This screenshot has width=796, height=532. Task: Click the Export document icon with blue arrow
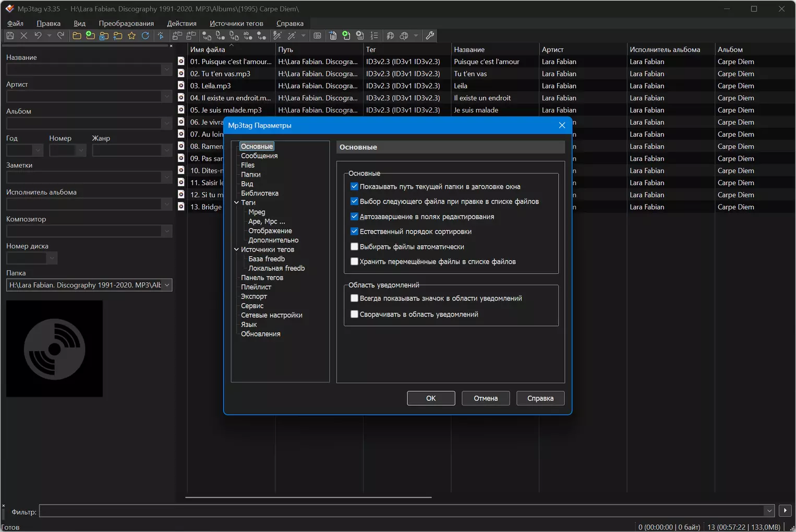333,35
